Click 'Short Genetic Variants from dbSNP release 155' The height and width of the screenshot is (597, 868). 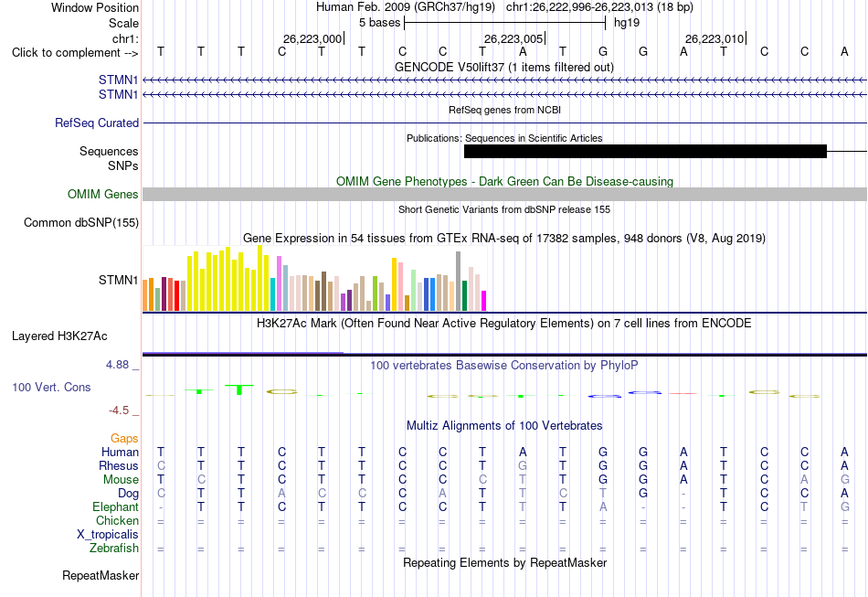click(x=504, y=209)
